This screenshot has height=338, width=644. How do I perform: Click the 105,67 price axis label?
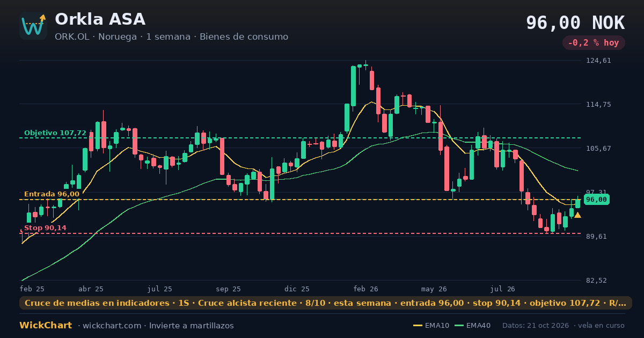coord(599,149)
